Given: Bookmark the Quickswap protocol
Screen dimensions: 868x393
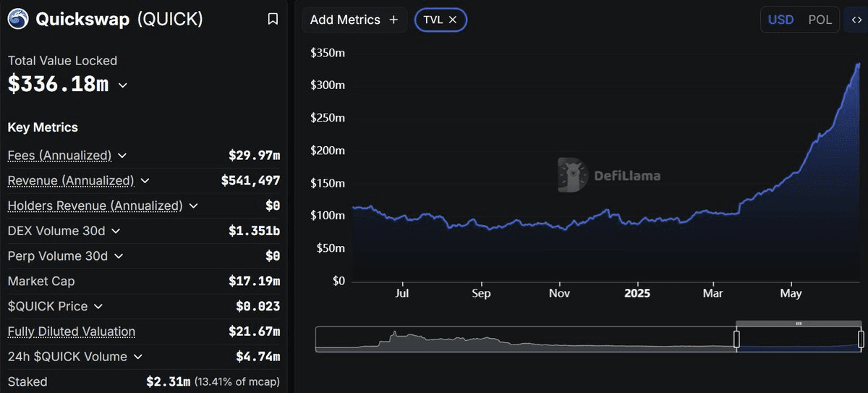Looking at the screenshot, I should tap(273, 20).
